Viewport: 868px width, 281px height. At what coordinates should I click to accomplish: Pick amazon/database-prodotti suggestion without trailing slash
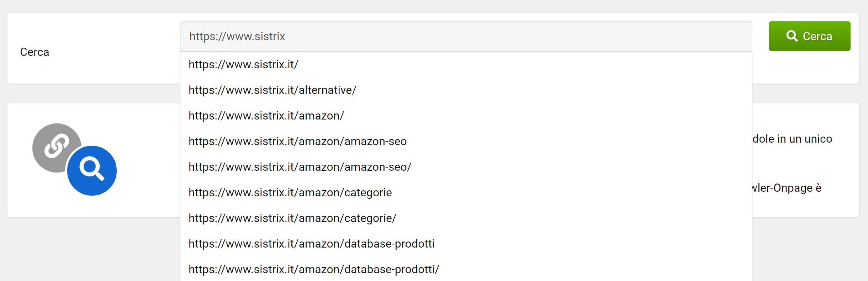click(311, 244)
